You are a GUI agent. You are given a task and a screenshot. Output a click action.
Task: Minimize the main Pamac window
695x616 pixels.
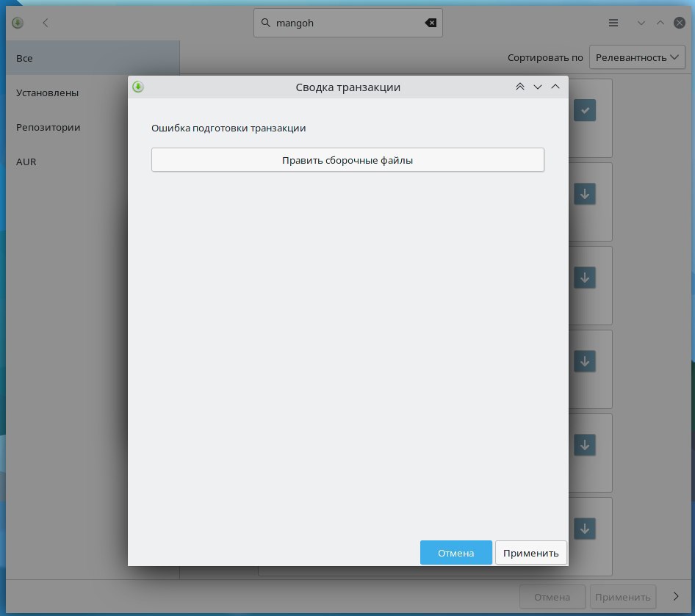point(641,23)
